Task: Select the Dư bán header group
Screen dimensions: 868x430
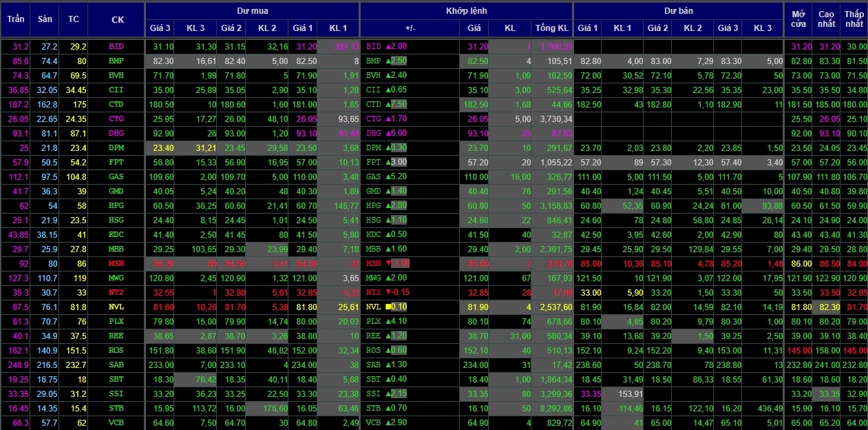Action: point(678,10)
